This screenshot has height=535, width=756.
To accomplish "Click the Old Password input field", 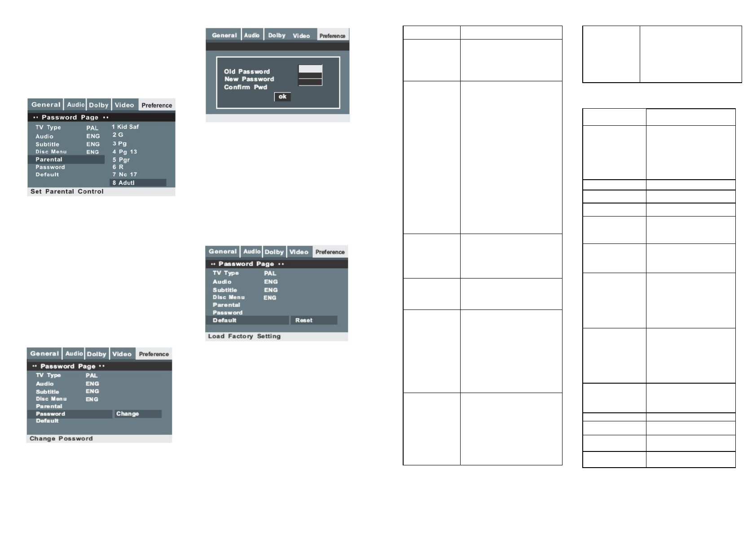I will click(310, 69).
